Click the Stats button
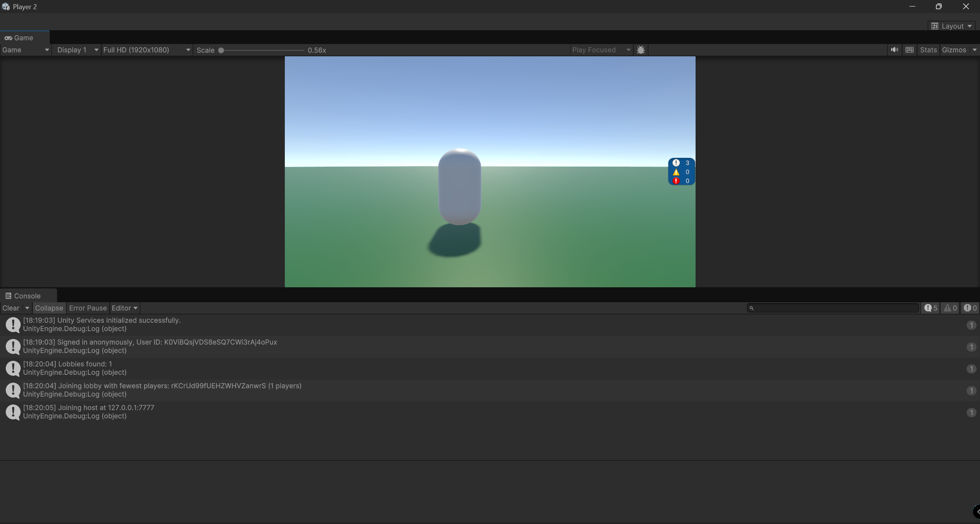Viewport: 980px width, 524px height. [928, 50]
